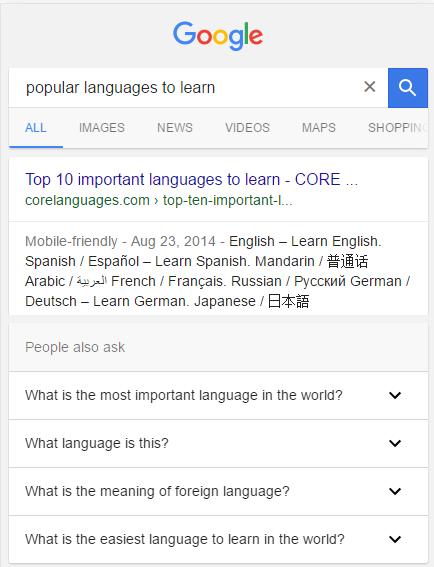Click the "People also ask" header
Image resolution: width=434 pixels, height=567 pixels.
(x=75, y=347)
